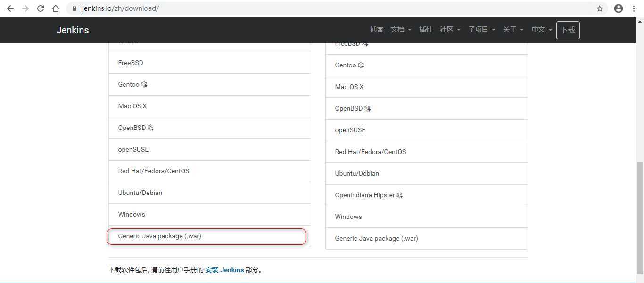644x283 pixels.
Task: Download Generic Java package (.war) in left list
Action: [210, 236]
